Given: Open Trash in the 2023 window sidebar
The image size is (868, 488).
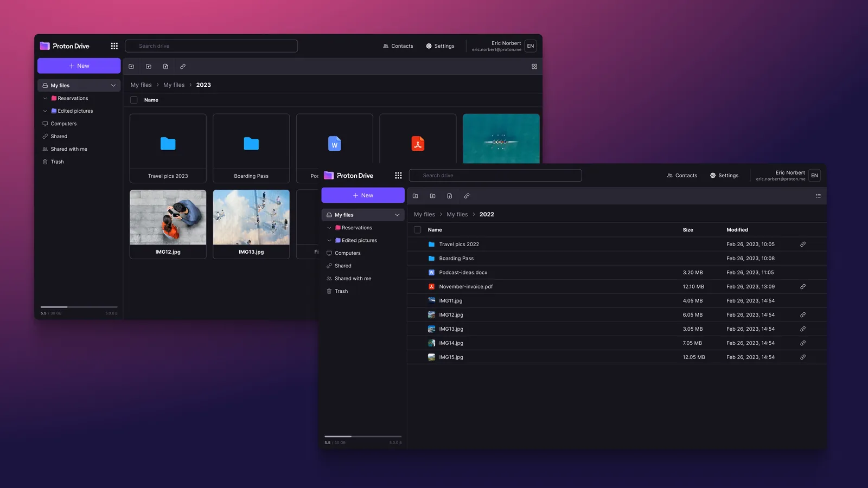Looking at the screenshot, I should (x=53, y=162).
